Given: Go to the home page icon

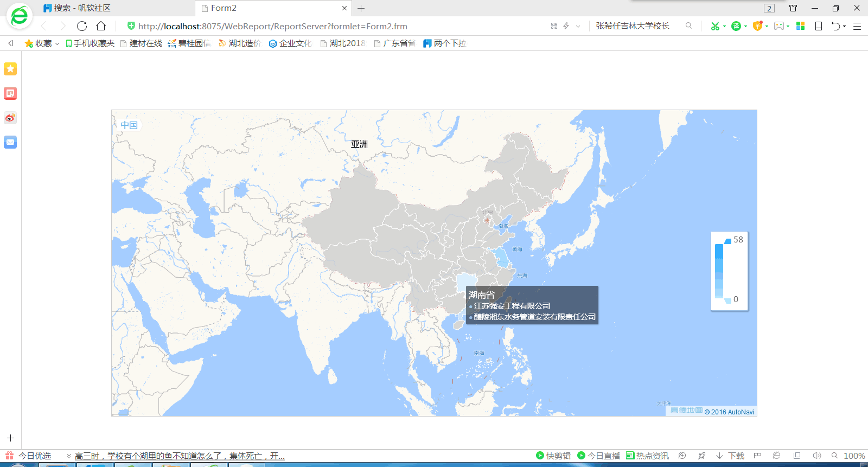Looking at the screenshot, I should coord(101,26).
